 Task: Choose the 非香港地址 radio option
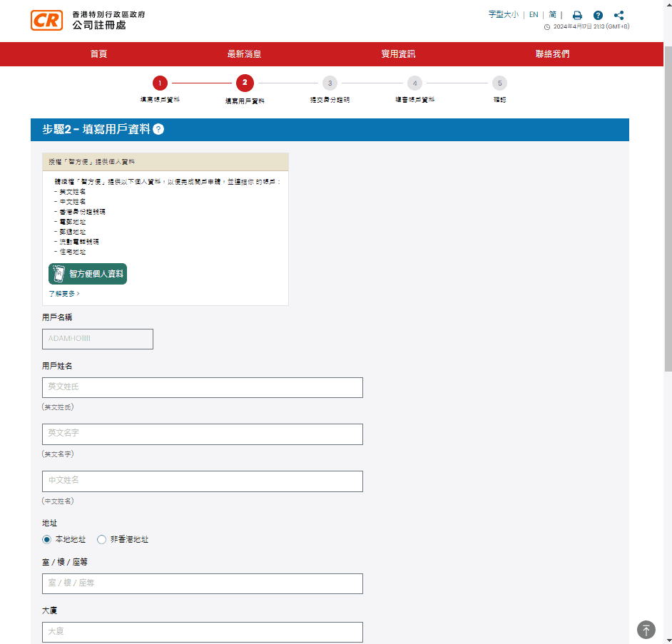click(x=101, y=540)
